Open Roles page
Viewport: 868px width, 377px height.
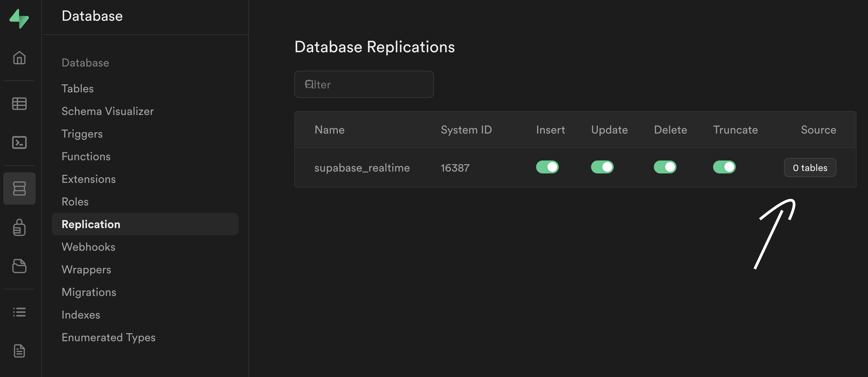tap(75, 201)
